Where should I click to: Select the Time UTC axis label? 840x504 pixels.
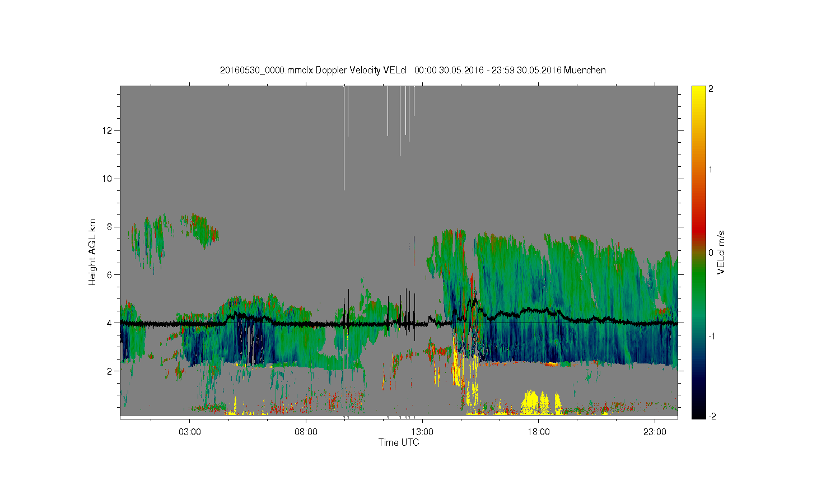(399, 442)
